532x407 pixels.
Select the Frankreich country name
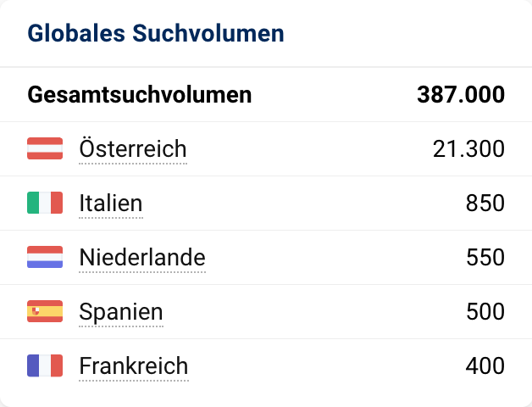[133, 366]
